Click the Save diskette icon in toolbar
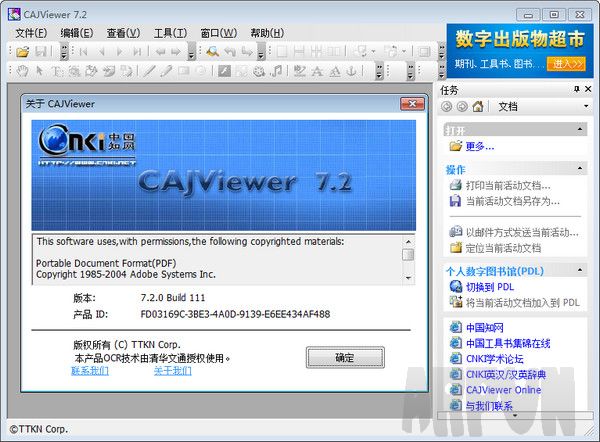This screenshot has height=442, width=600. tap(41, 51)
